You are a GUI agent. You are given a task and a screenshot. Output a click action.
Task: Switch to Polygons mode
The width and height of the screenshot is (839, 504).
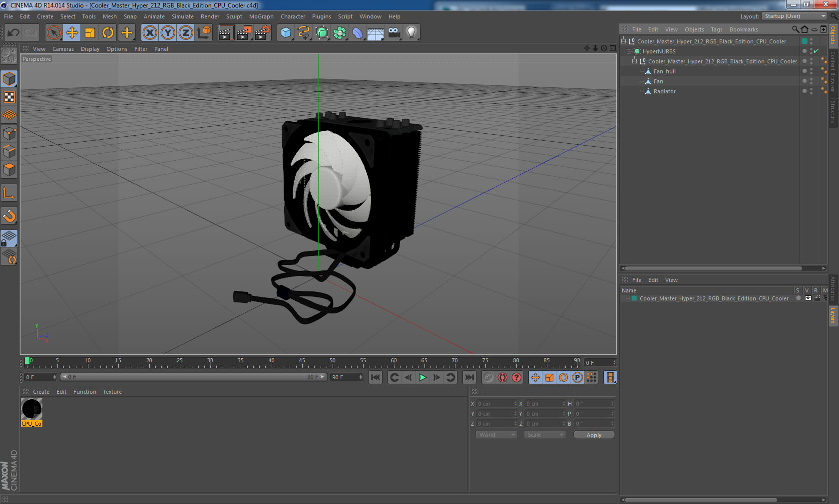pos(9,170)
